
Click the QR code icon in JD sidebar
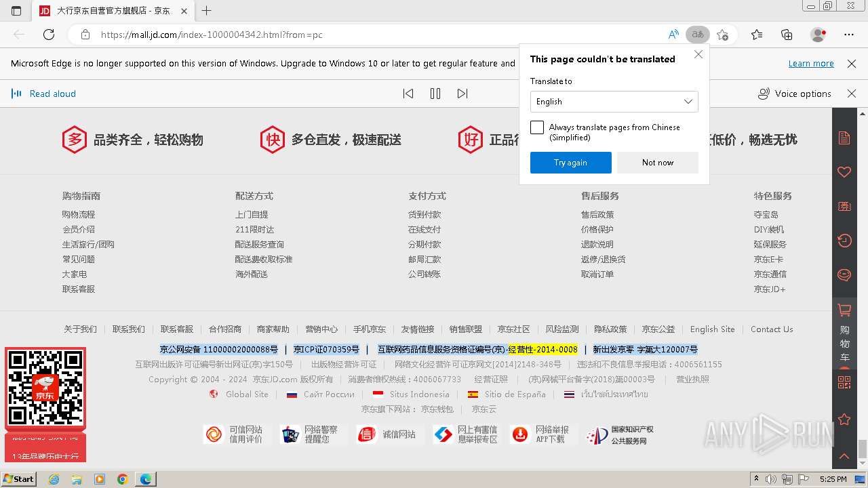(x=844, y=382)
